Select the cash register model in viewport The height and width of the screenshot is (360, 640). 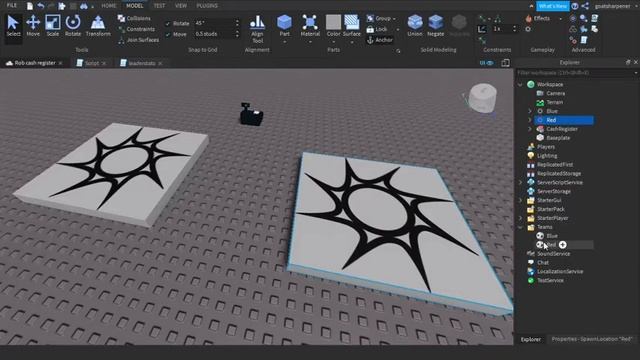tap(251, 115)
